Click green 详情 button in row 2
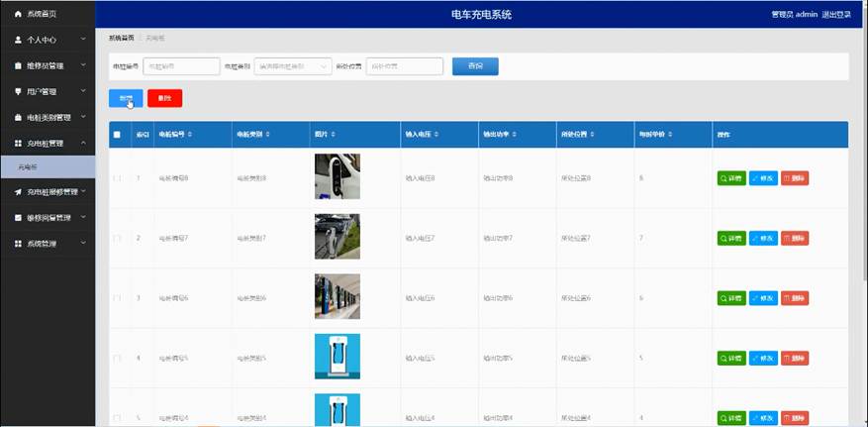The image size is (868, 427). coord(731,238)
